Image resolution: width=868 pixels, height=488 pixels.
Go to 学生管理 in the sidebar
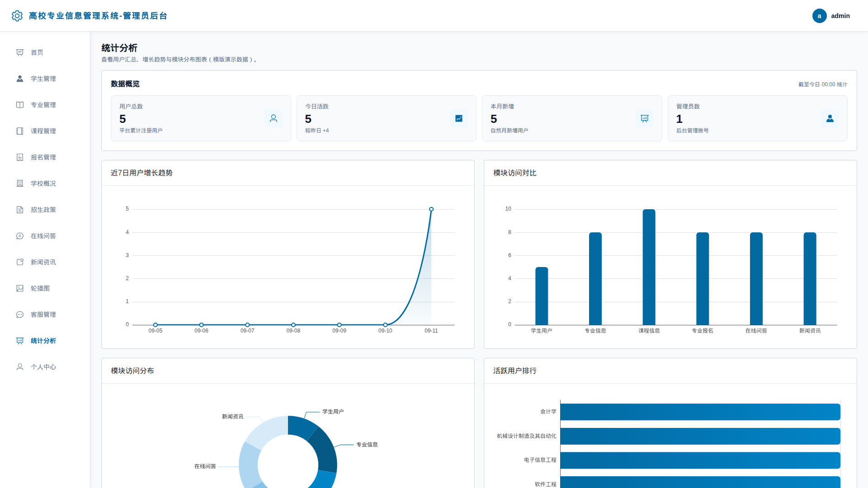pyautogui.click(x=45, y=79)
